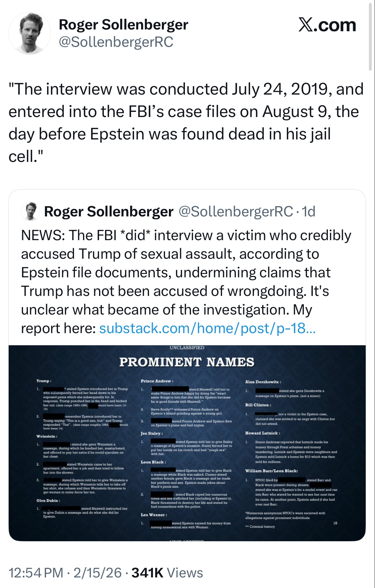Enlarge the PROMINENT NAMES document title

[x=187, y=362]
